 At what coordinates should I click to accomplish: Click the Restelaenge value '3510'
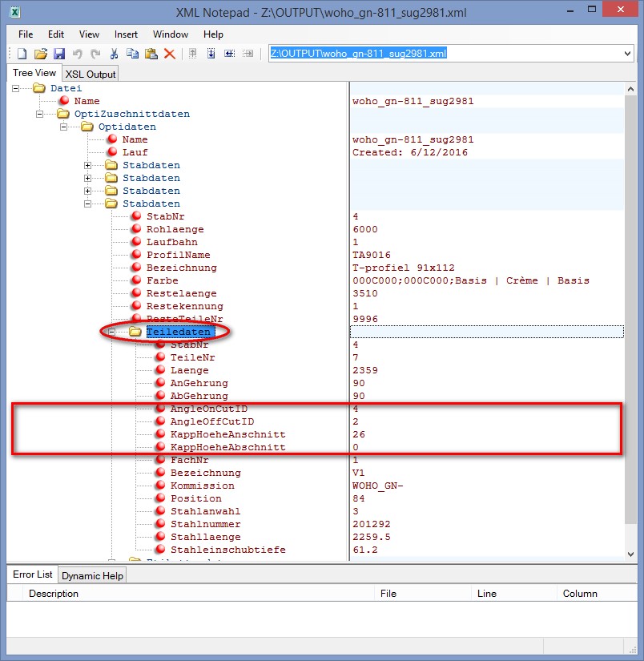click(365, 293)
